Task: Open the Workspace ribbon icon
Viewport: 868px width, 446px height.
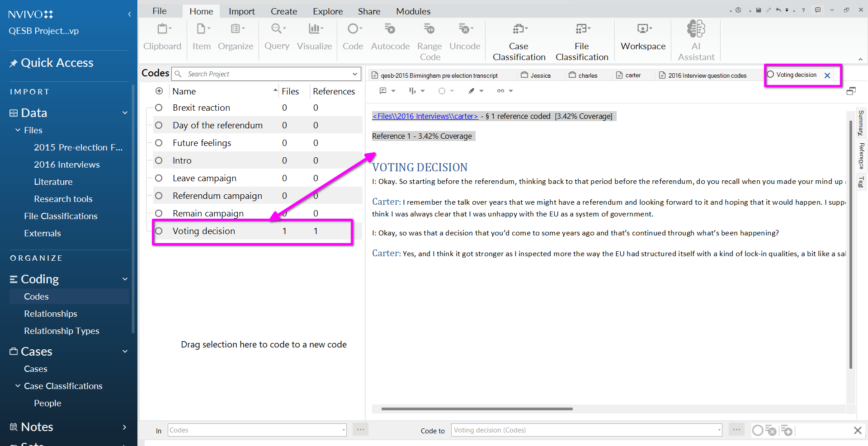Action: 643,29
